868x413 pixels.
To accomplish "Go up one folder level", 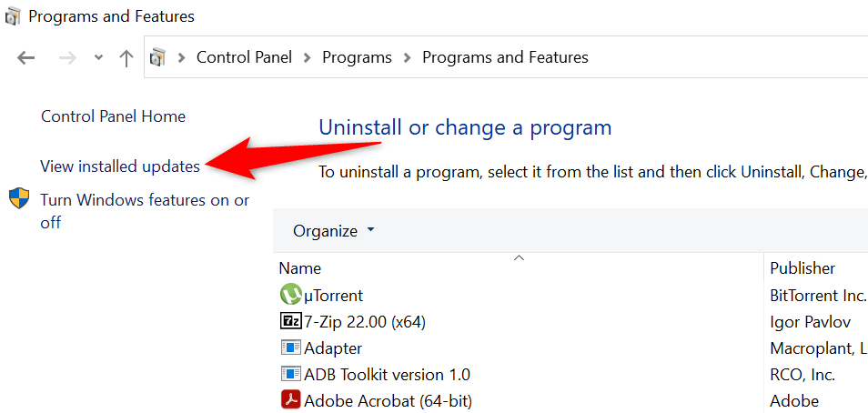I will tap(126, 57).
